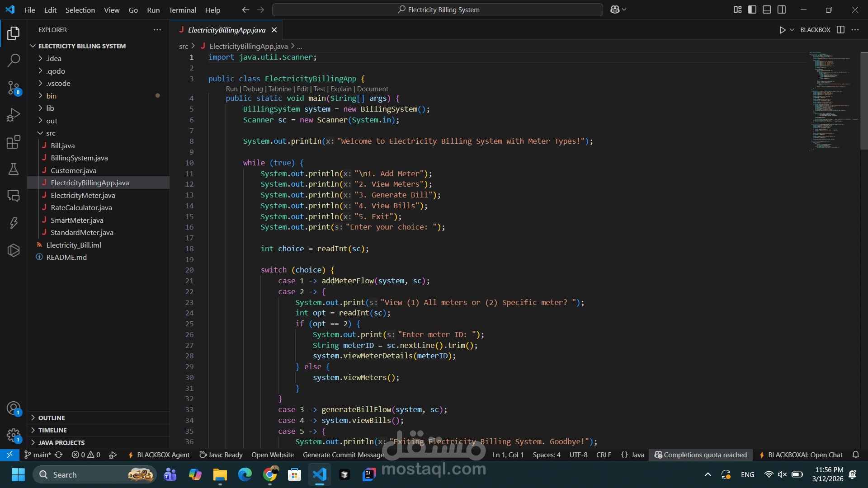
Task: Expand the OUTLINE section
Action: click(x=52, y=418)
